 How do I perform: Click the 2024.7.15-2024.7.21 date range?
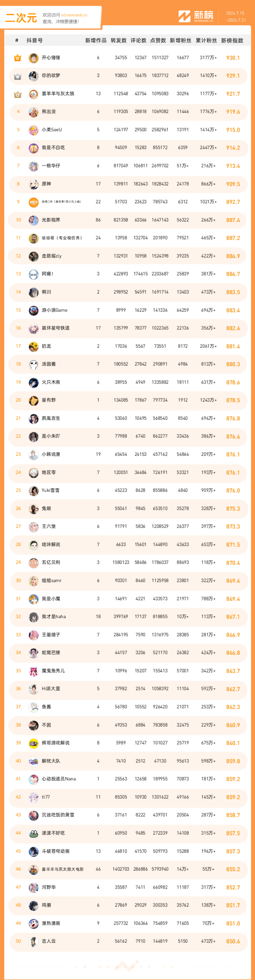tap(236, 17)
